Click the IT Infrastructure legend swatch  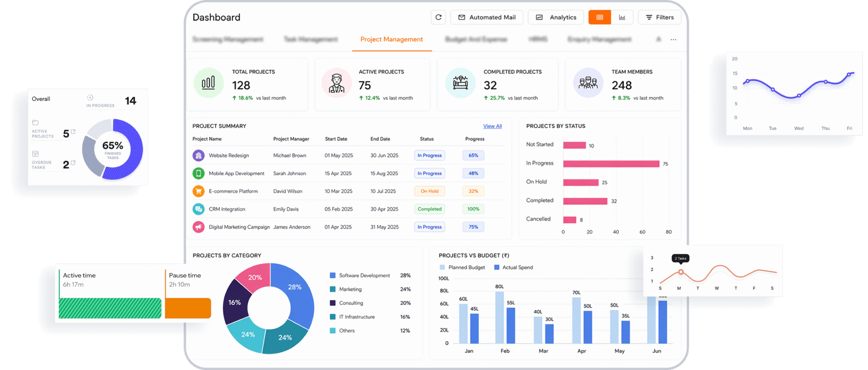333,317
